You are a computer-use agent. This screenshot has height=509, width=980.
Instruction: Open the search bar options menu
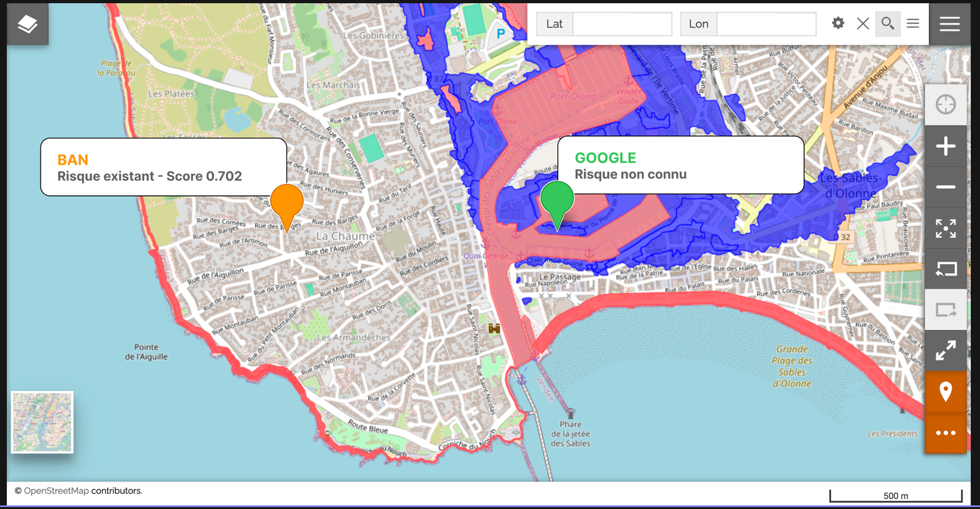pyautogui.click(x=913, y=24)
